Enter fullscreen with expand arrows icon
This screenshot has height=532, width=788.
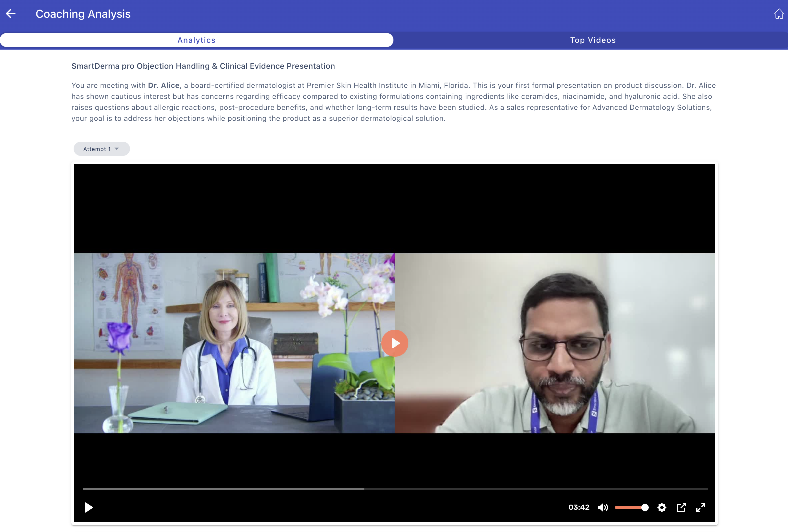pyautogui.click(x=701, y=507)
